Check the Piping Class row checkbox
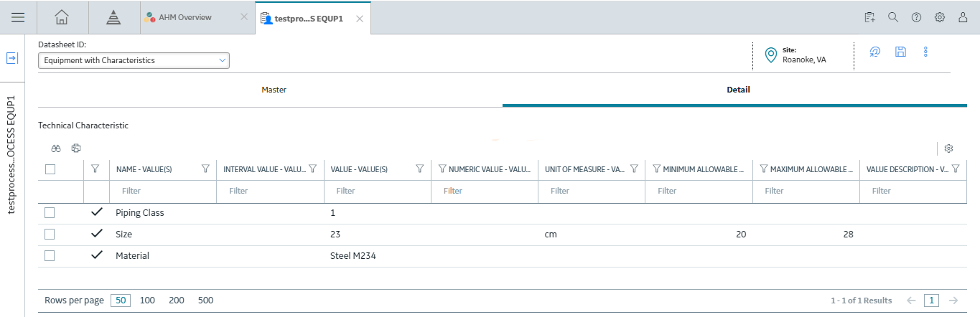 (x=50, y=212)
